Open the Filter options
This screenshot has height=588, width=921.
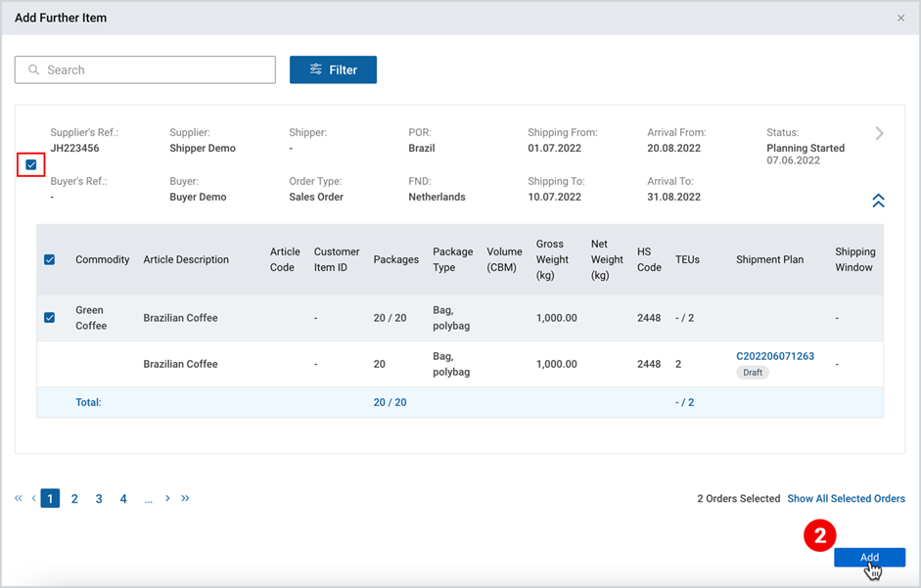pos(333,69)
